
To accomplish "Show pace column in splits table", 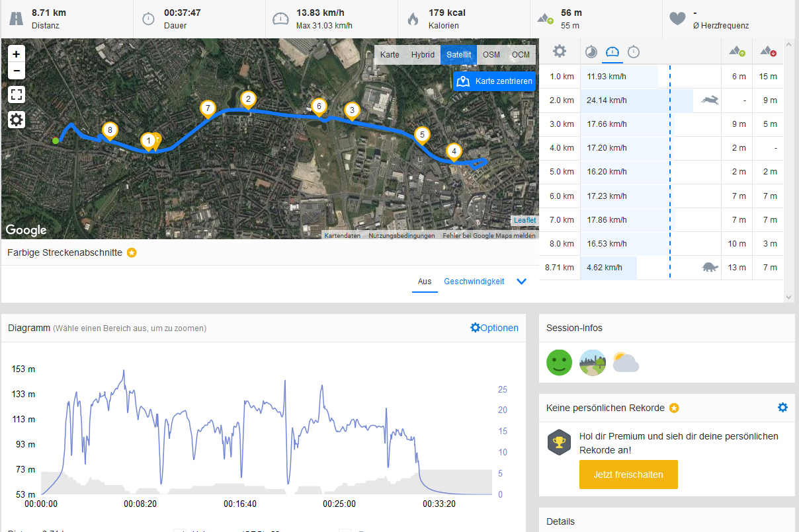I will 591,52.
